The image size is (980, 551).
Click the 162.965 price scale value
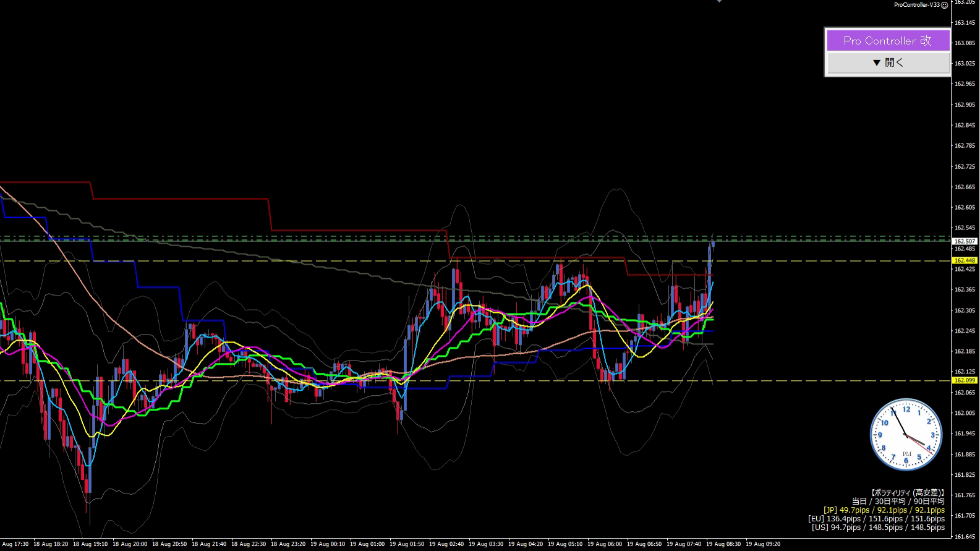tap(965, 84)
